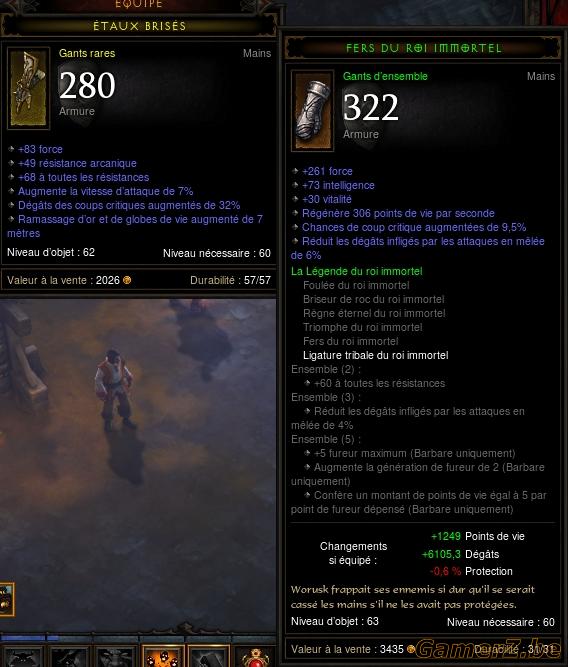Activate the fifth skill slot with gold border
Screen dimensions: 568x667
tap(209, 656)
